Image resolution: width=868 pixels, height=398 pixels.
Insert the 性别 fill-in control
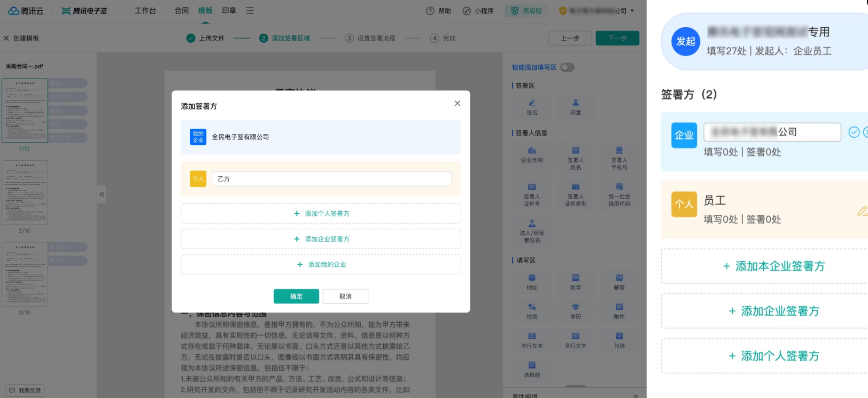tap(532, 311)
